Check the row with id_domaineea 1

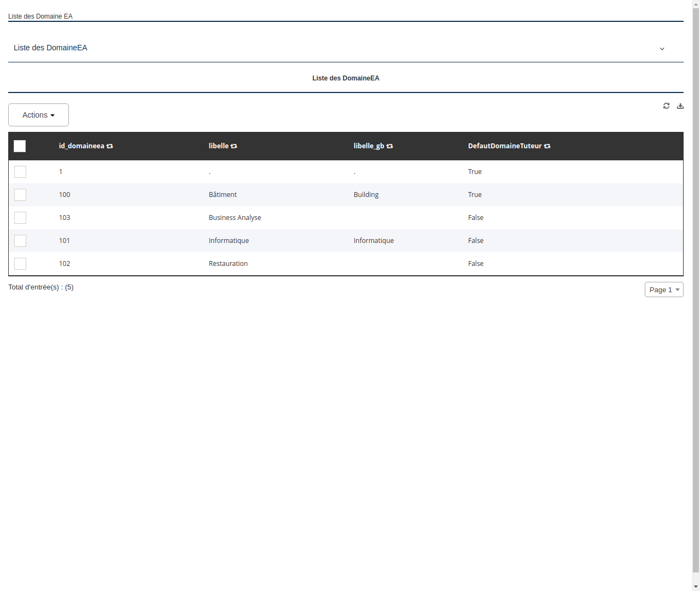pos(20,171)
